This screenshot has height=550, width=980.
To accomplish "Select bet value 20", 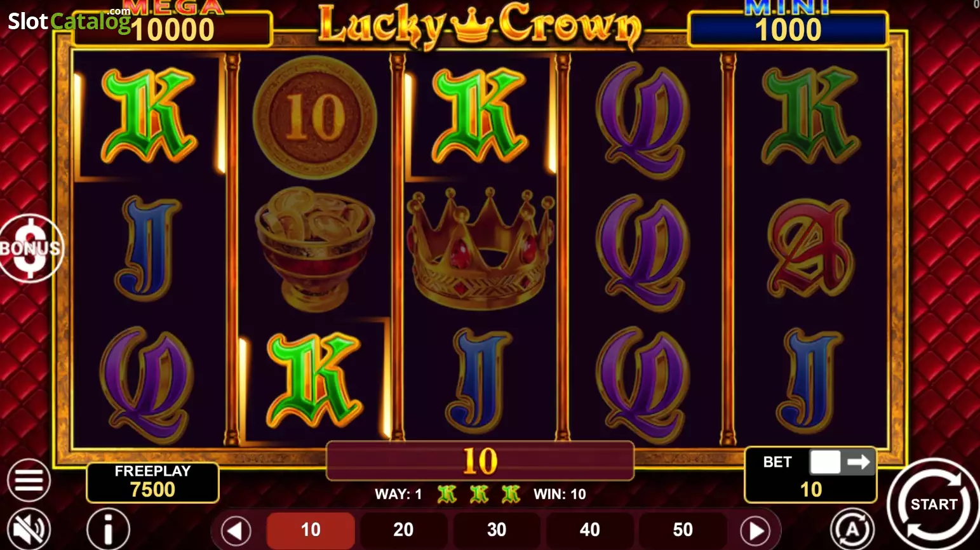I will (403, 530).
